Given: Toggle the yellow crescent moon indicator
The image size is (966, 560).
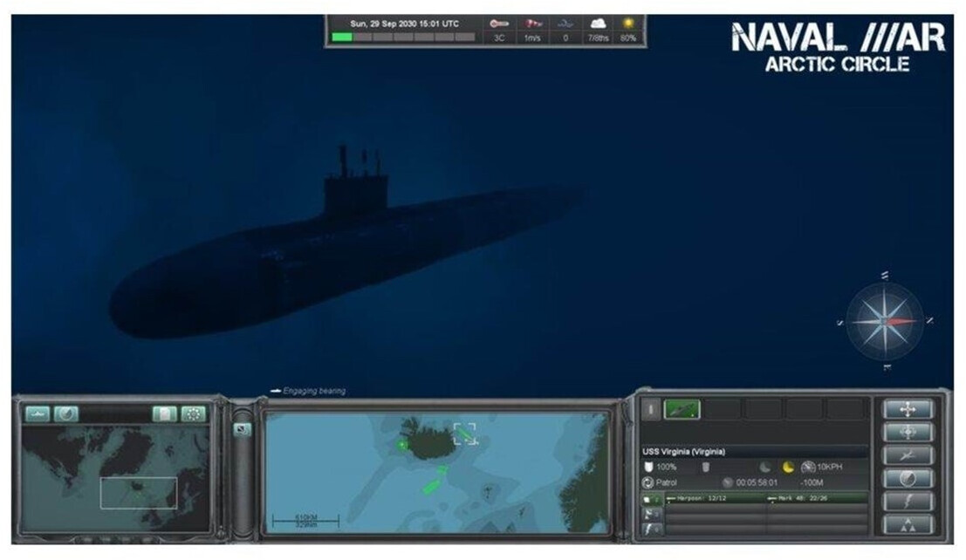Looking at the screenshot, I should click(789, 468).
